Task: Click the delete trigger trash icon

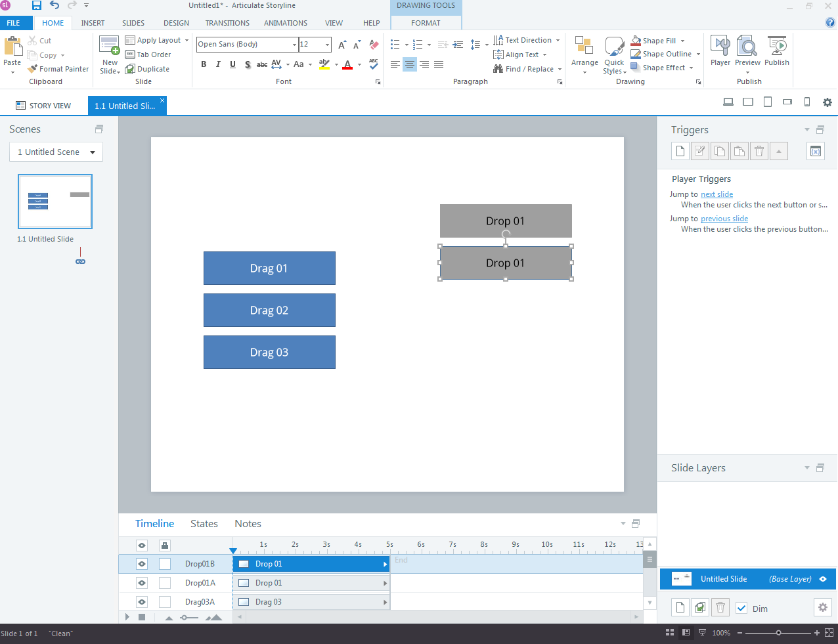Action: coord(759,152)
